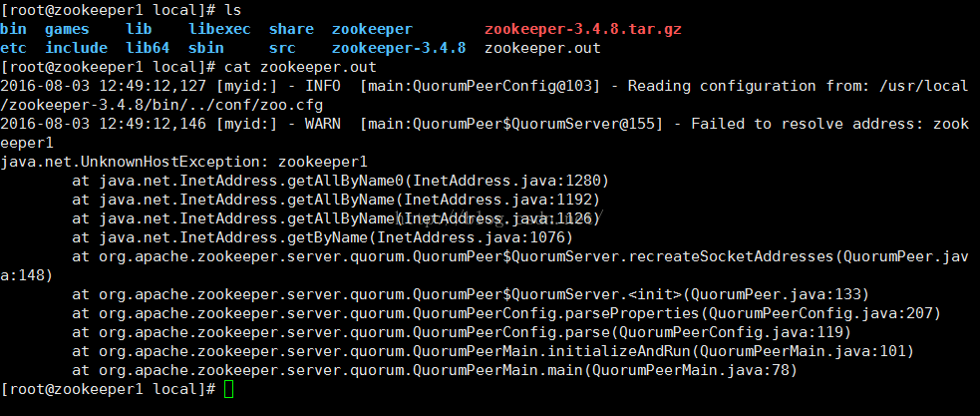Click the 'lib64' directory name
The width and height of the screenshot is (980, 416).
pyautogui.click(x=148, y=48)
